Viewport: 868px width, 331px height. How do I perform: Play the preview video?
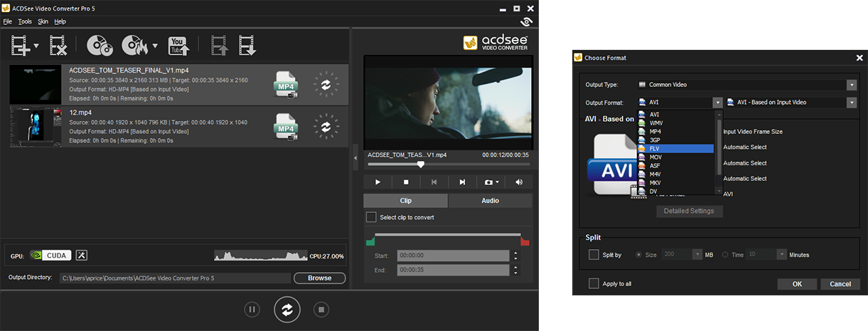[377, 182]
